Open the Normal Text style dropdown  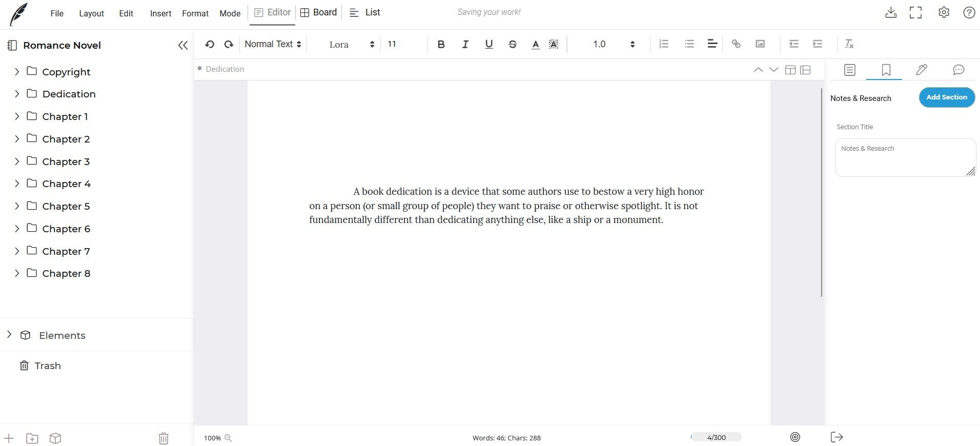pyautogui.click(x=273, y=44)
